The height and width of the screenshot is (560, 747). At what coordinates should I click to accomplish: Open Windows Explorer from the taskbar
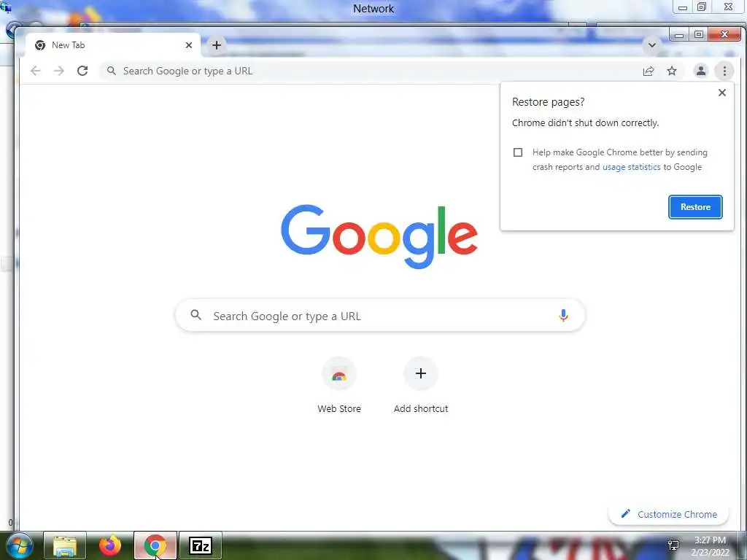pos(65,546)
